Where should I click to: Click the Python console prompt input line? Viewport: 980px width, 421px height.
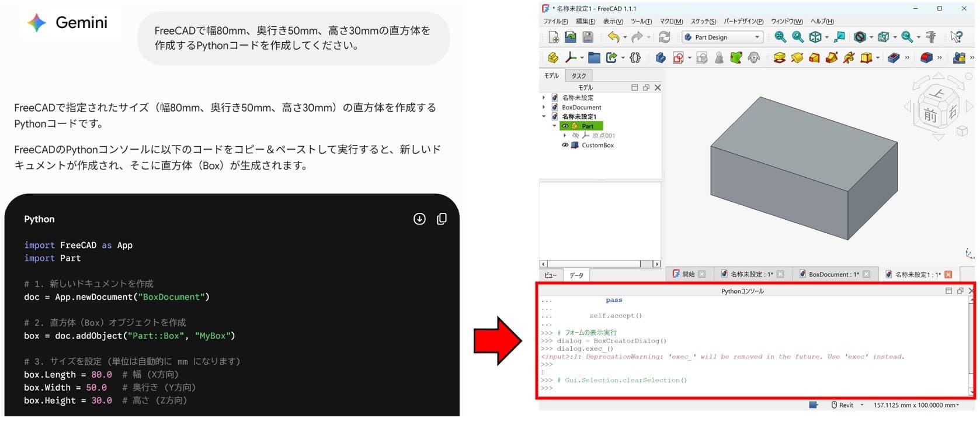click(753, 388)
